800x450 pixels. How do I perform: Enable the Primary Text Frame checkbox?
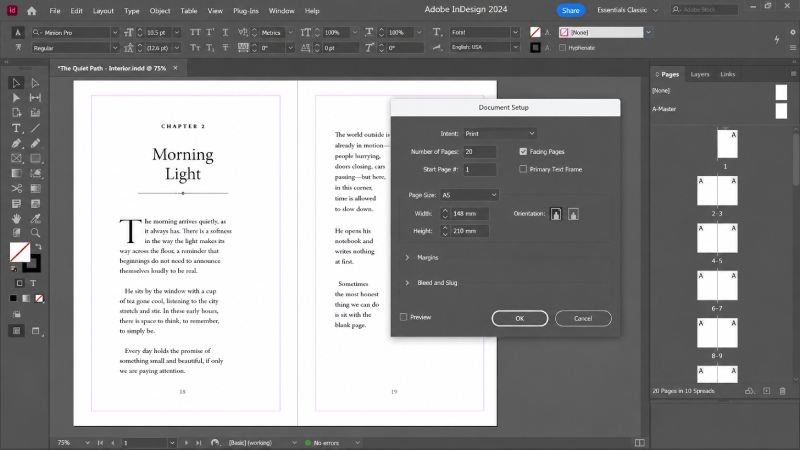523,169
